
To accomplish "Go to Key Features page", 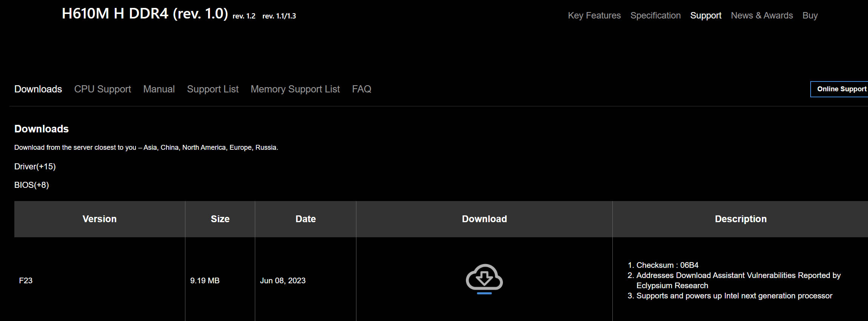I will click(594, 15).
